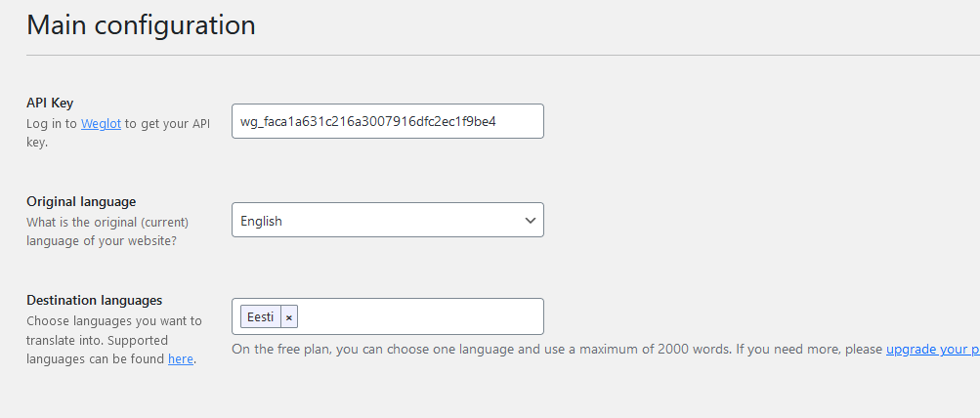Click the word "English" in the language selector
This screenshot has width=980, height=418.
[261, 221]
